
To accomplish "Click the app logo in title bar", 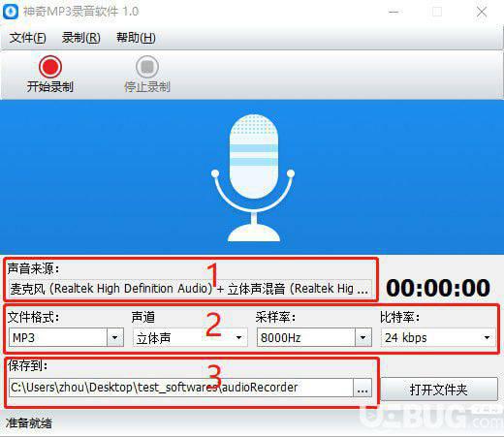I will (11, 12).
